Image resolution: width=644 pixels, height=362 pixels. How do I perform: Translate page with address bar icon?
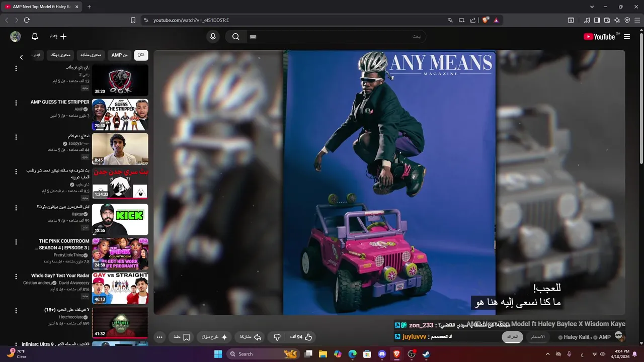(x=450, y=20)
